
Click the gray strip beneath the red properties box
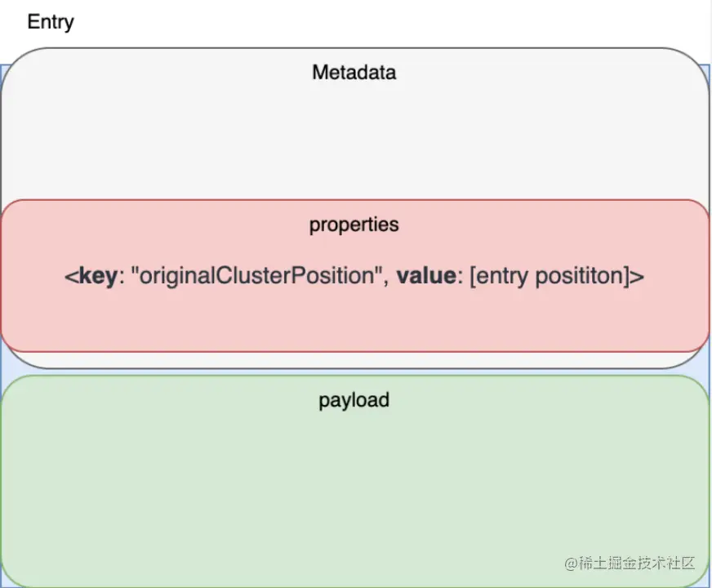pyautogui.click(x=354, y=360)
